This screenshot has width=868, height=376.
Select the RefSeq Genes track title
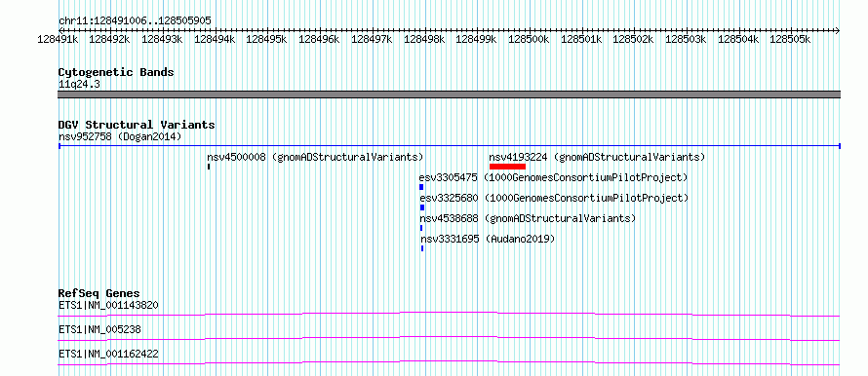click(99, 293)
